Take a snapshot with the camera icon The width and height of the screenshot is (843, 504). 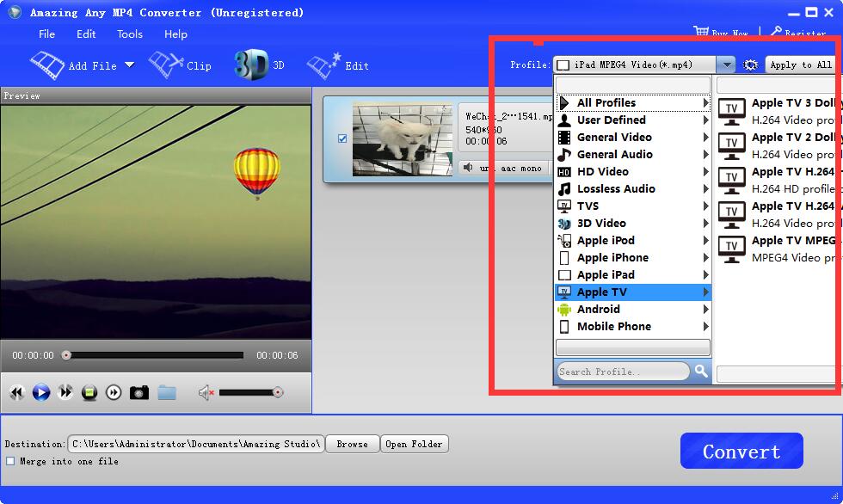coord(139,393)
